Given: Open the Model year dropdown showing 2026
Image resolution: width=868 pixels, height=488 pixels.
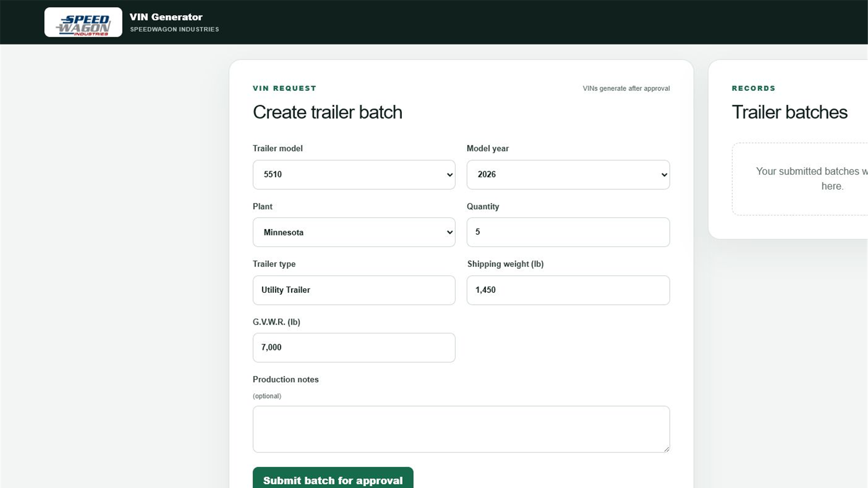Looking at the screenshot, I should [x=568, y=174].
